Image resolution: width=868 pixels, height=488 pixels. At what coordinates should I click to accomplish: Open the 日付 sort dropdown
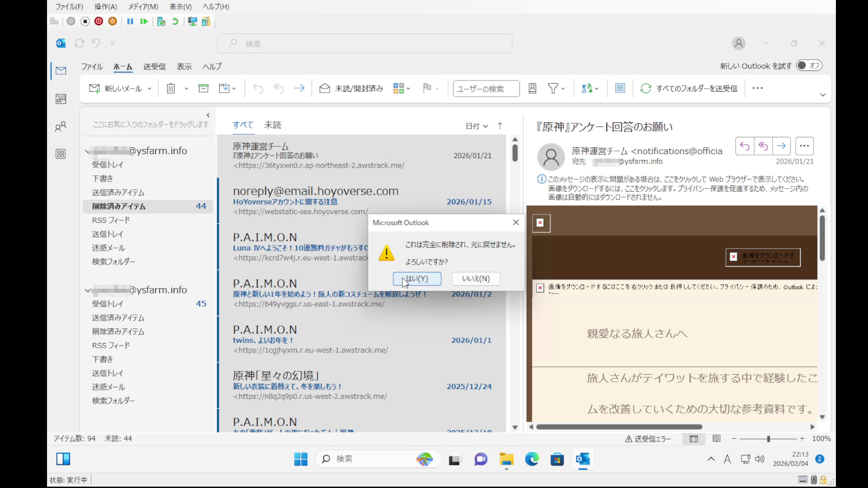point(476,126)
